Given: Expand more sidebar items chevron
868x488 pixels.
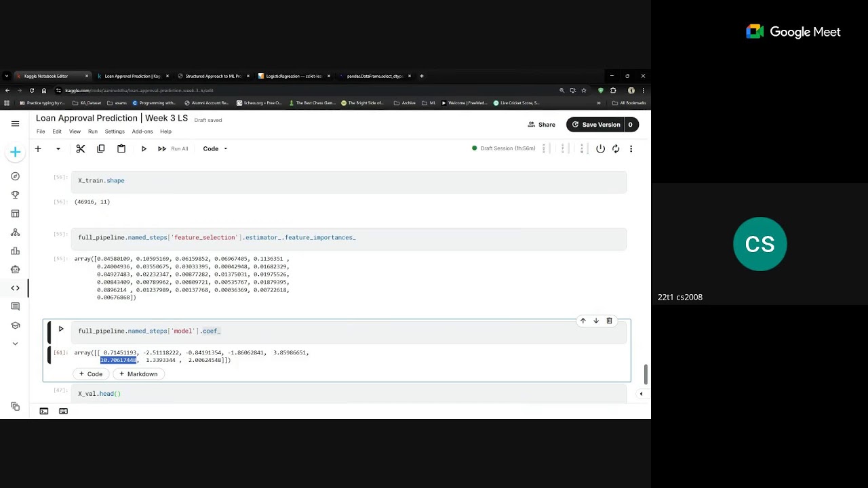Looking at the screenshot, I should [15, 344].
